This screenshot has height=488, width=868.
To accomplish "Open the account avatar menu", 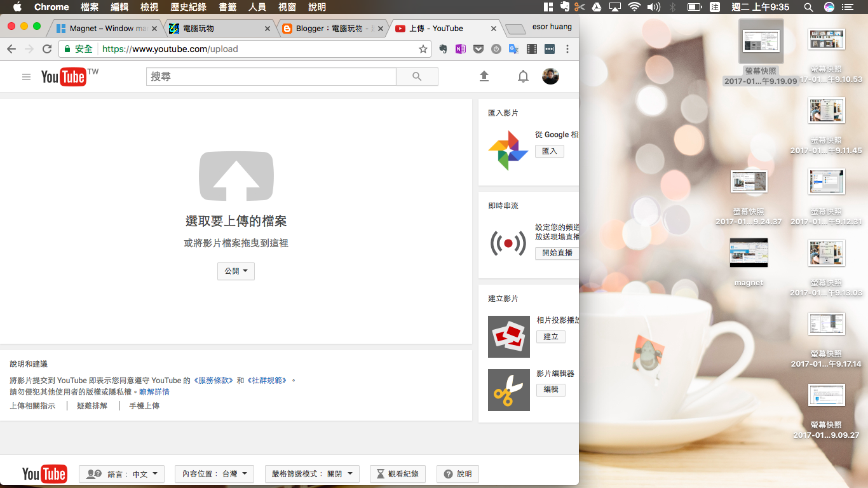I will click(550, 76).
